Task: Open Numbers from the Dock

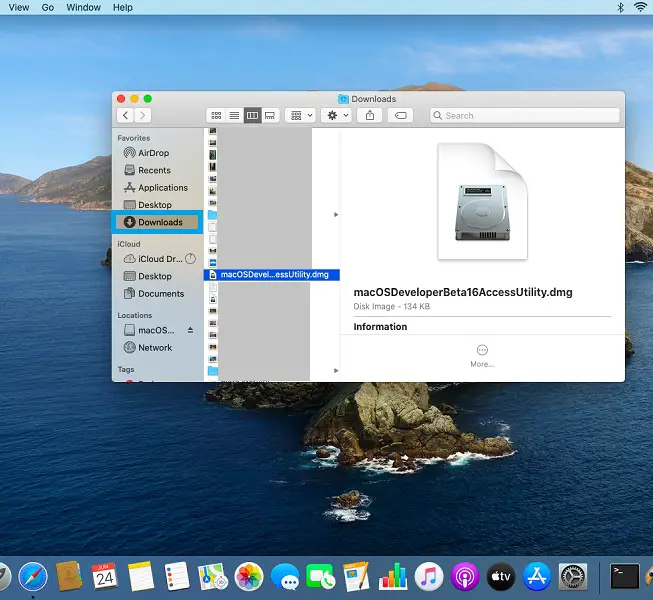Action: point(393,577)
